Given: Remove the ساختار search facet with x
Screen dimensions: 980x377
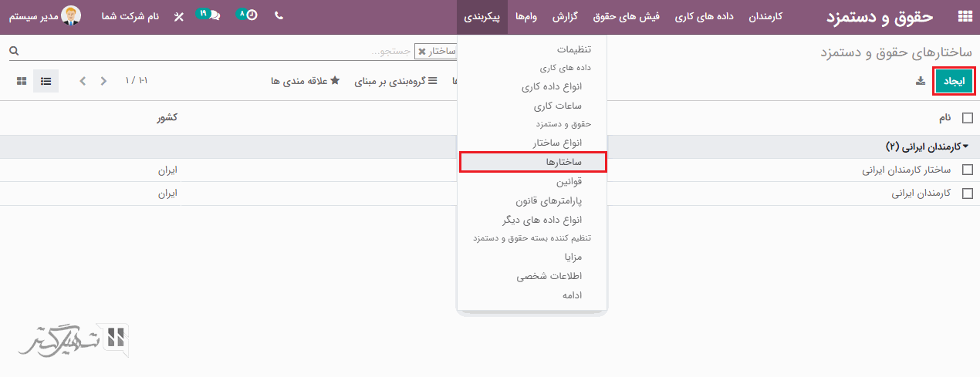Looking at the screenshot, I should [422, 52].
